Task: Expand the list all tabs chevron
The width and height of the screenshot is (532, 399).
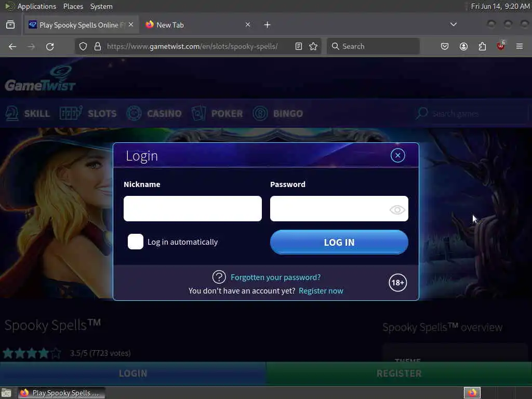Action: point(453,24)
